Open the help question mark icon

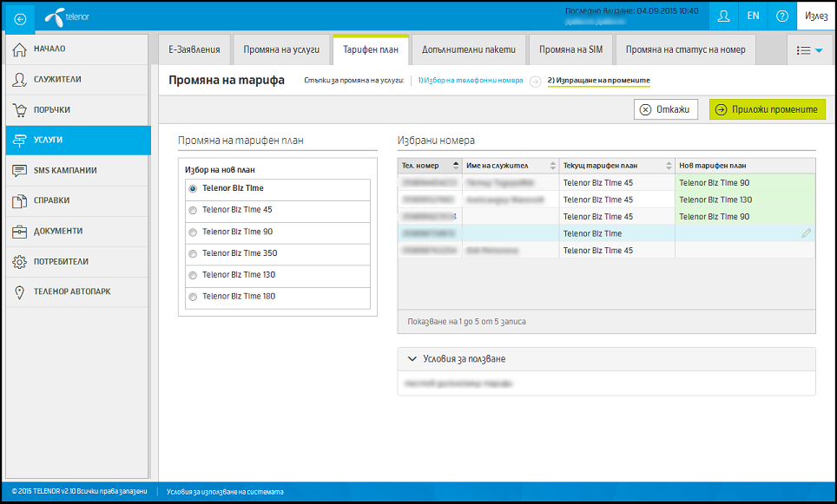click(782, 16)
